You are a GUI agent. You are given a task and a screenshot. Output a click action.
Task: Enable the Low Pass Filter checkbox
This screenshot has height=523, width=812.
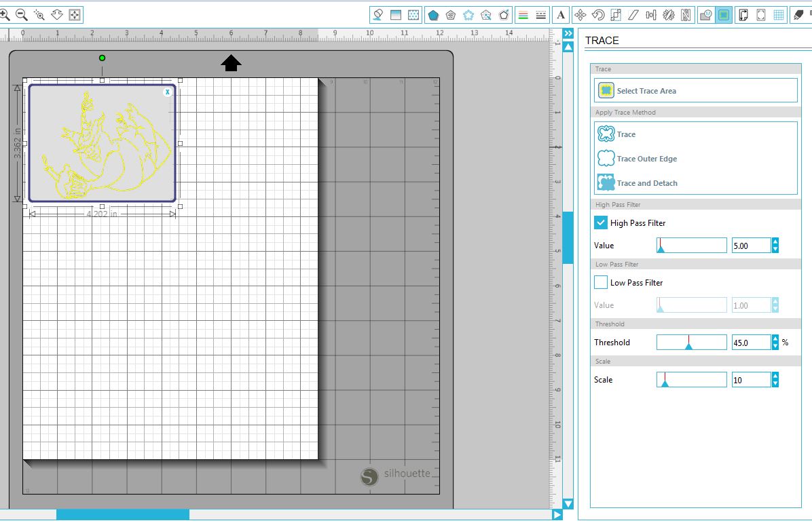601,282
